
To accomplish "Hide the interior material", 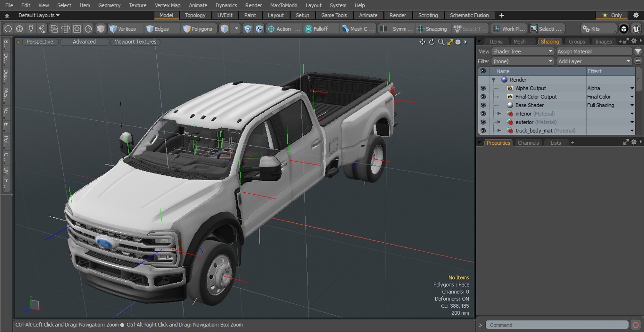I will point(483,114).
